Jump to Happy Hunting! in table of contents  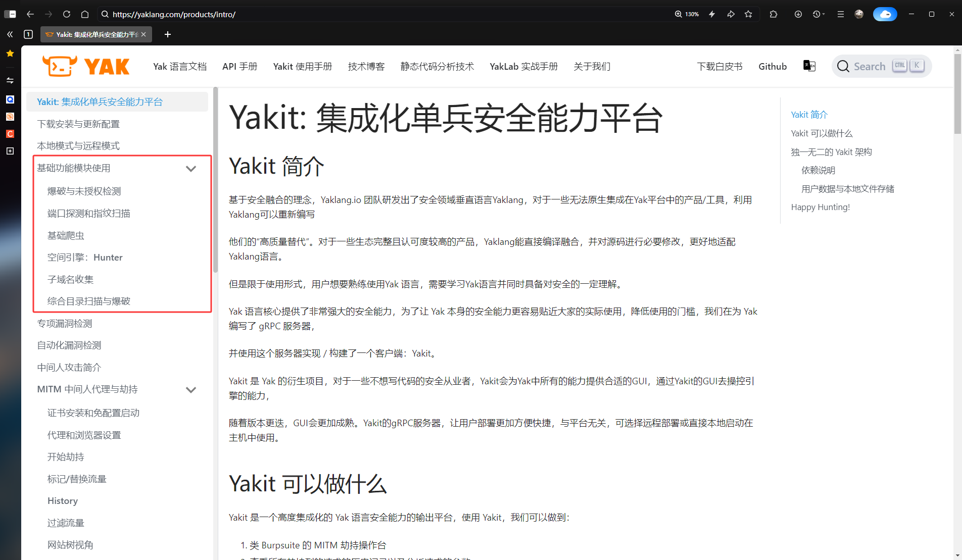[x=821, y=207]
